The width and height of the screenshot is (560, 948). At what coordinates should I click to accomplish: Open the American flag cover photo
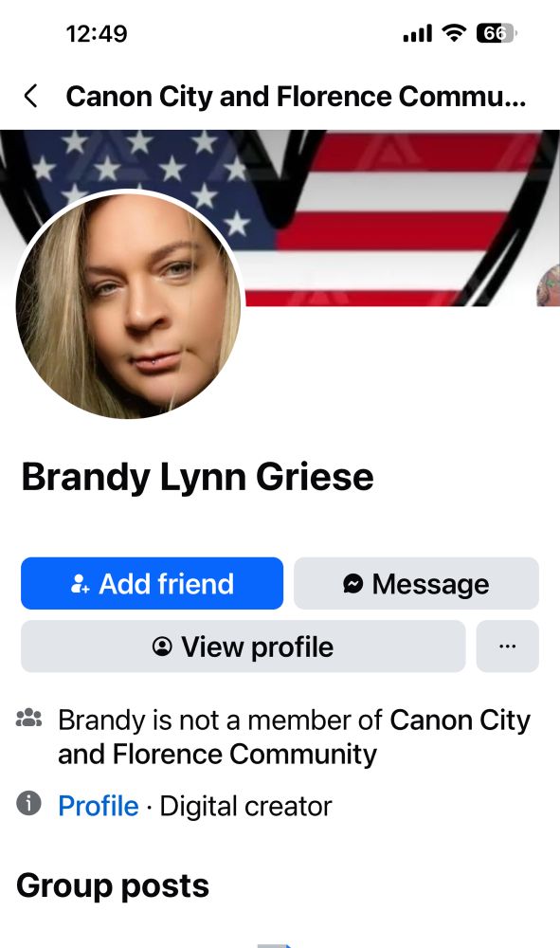(x=399, y=218)
